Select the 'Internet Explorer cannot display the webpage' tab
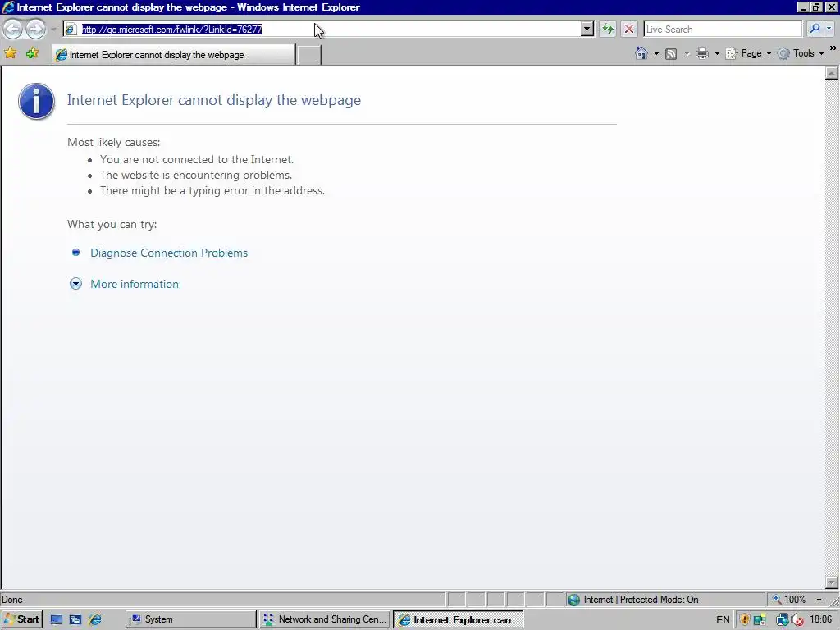Viewport: 840px width, 630px height. 173,55
